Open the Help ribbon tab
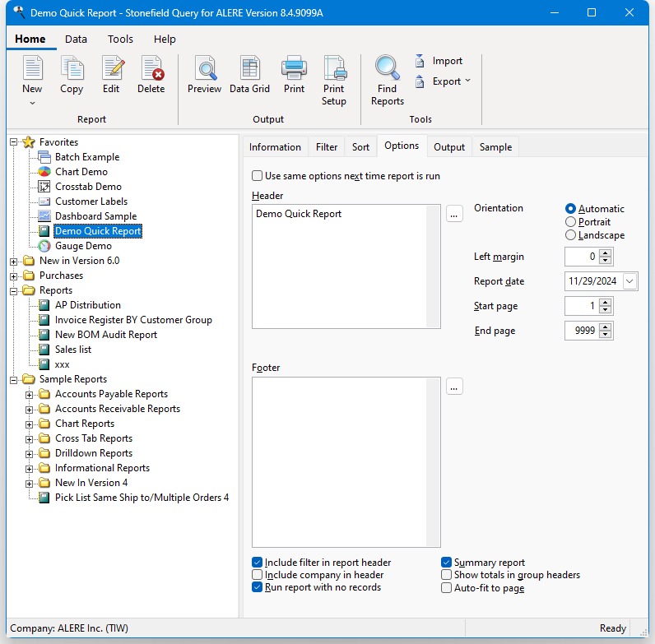The width and height of the screenshot is (655, 644). click(x=165, y=39)
